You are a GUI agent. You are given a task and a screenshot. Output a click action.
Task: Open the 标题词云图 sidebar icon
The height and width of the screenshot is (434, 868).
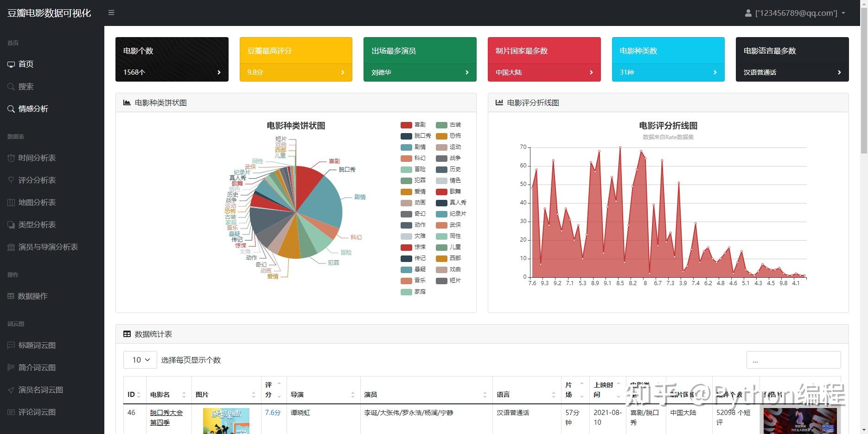pos(11,345)
